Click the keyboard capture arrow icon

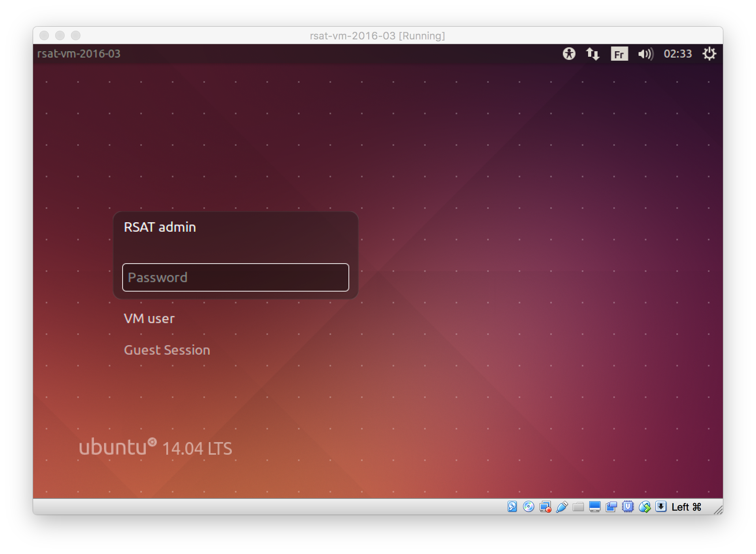point(661,507)
